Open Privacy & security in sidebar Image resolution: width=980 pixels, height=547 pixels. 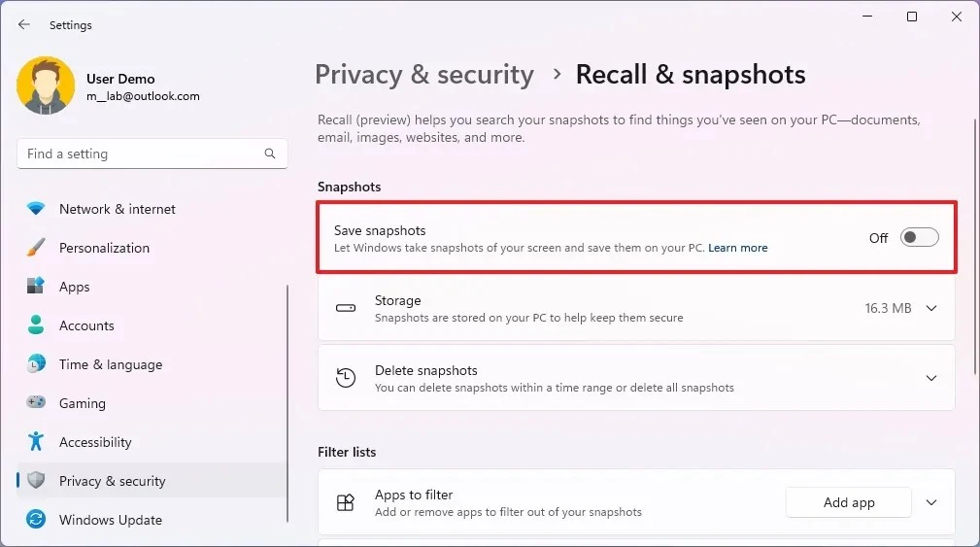tap(112, 481)
